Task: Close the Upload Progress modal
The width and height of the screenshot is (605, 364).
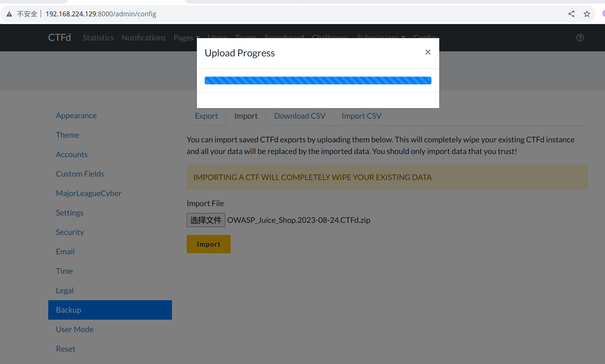Action: pos(428,52)
